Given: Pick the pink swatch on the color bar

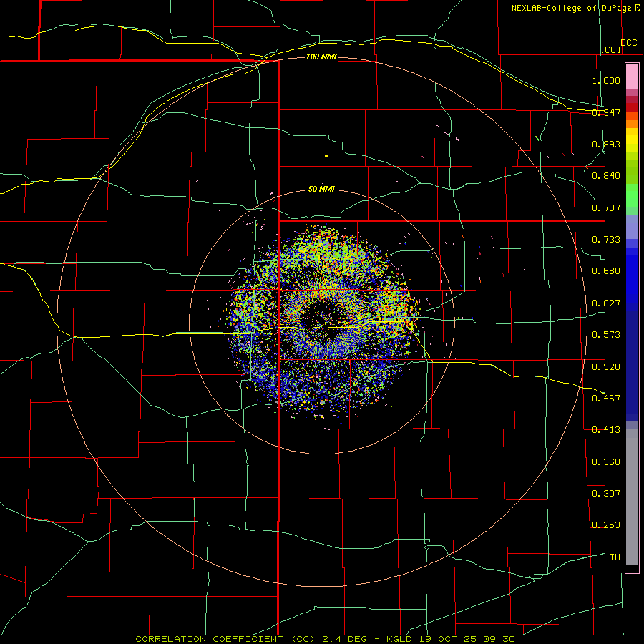Looking at the screenshot, I should tap(632, 77).
